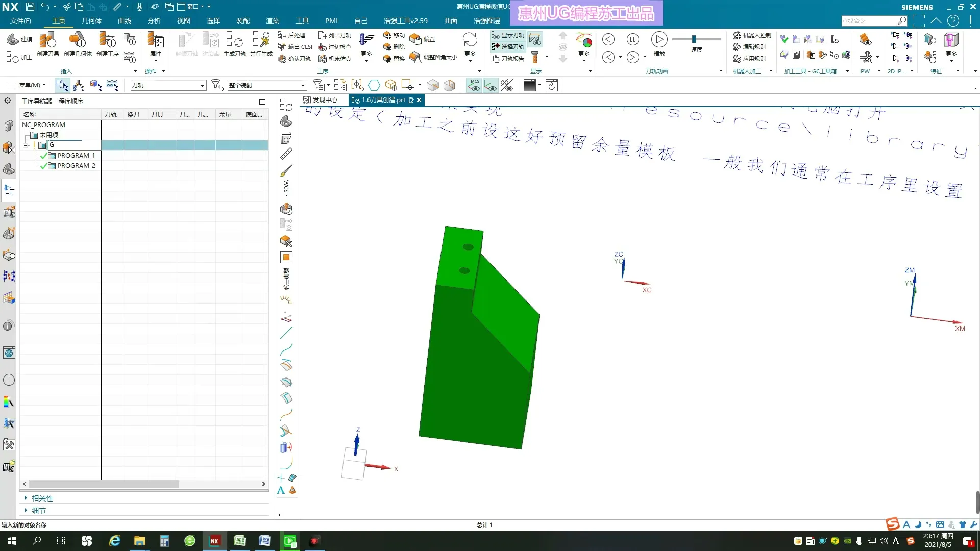
Task: Open the 刀轨 filter dropdown
Action: tap(202, 86)
